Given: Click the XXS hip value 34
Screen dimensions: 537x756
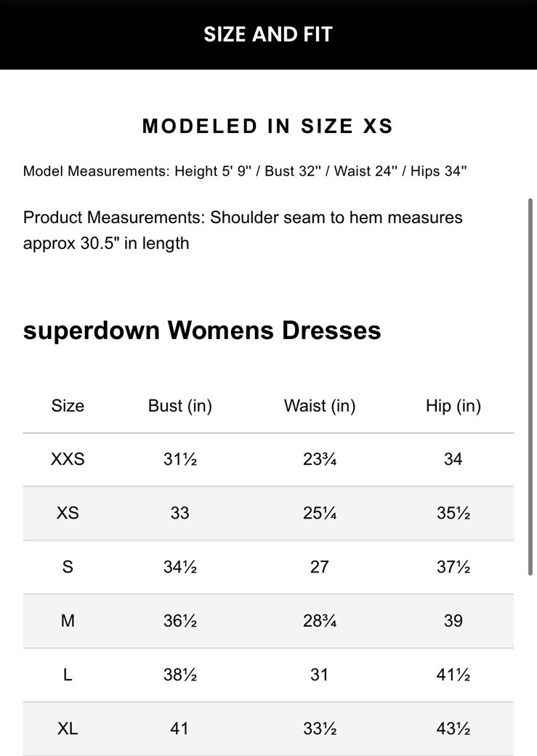Looking at the screenshot, I should (x=453, y=459).
